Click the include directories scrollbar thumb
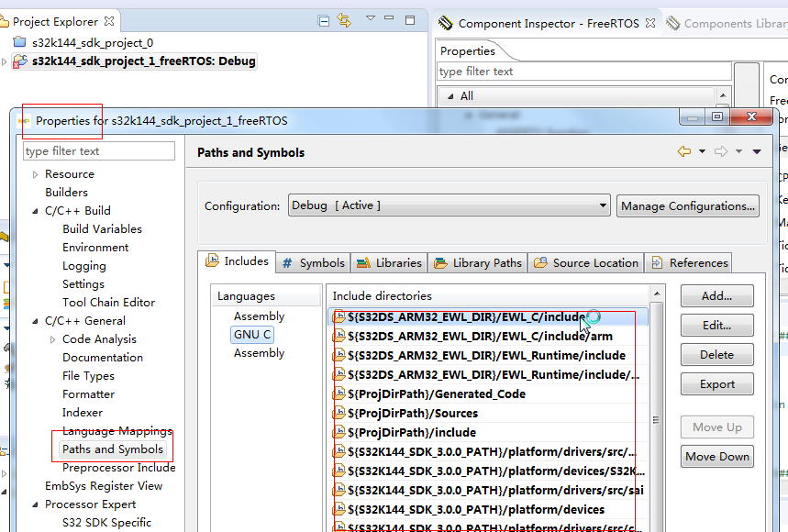This screenshot has width=788, height=532. [656, 420]
